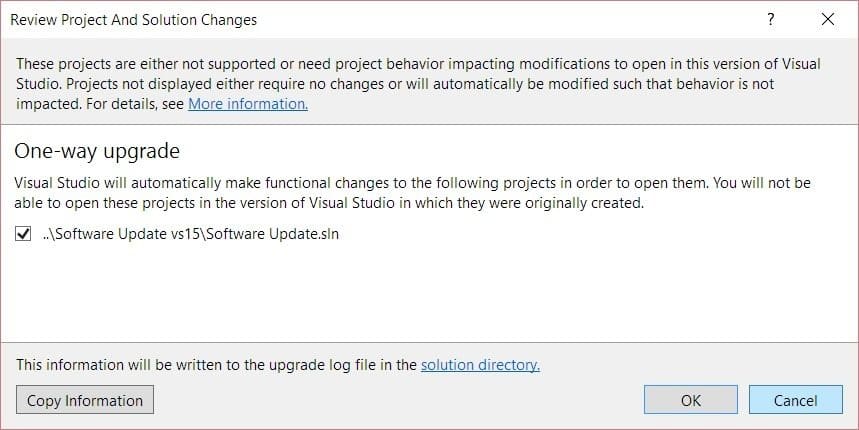Viewport: 859px width, 430px height.
Task: Click the One-way upgrade heading
Action: (97, 151)
